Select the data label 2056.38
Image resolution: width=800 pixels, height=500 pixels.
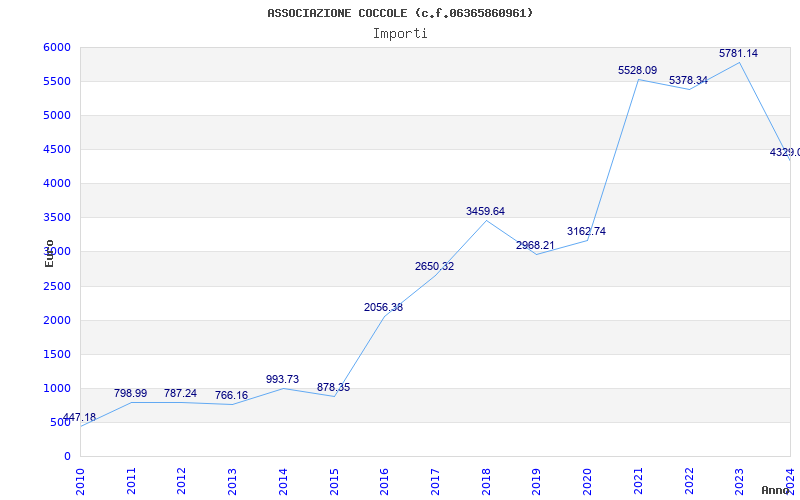point(383,308)
